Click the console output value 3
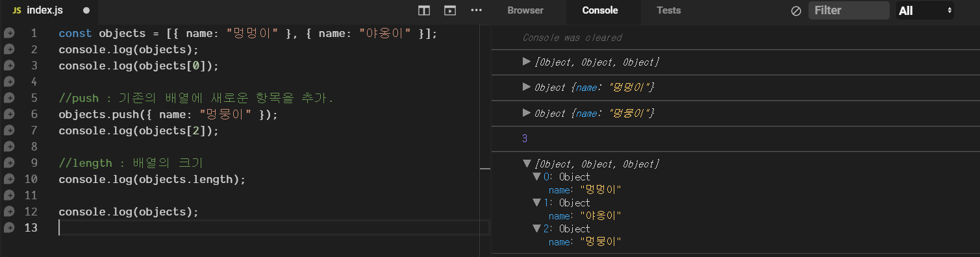 525,138
